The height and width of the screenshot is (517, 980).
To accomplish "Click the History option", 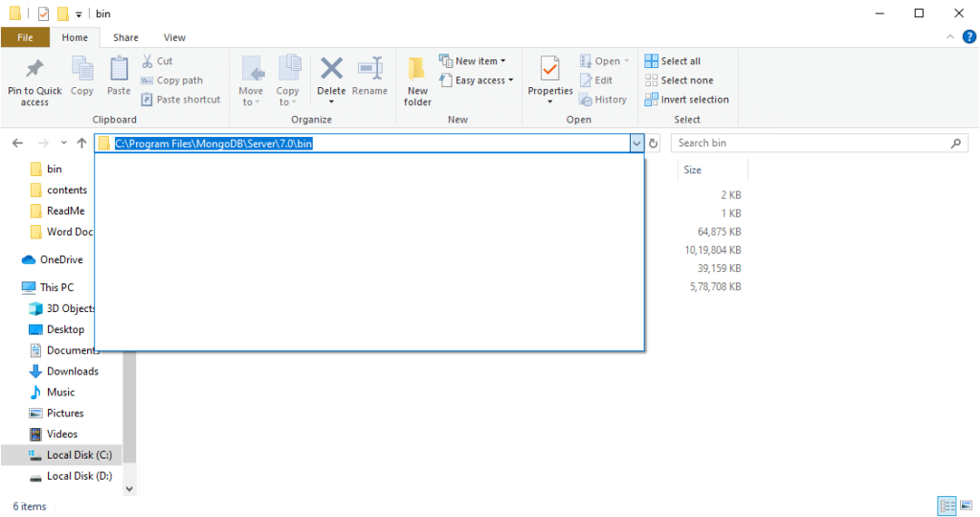I will point(603,100).
